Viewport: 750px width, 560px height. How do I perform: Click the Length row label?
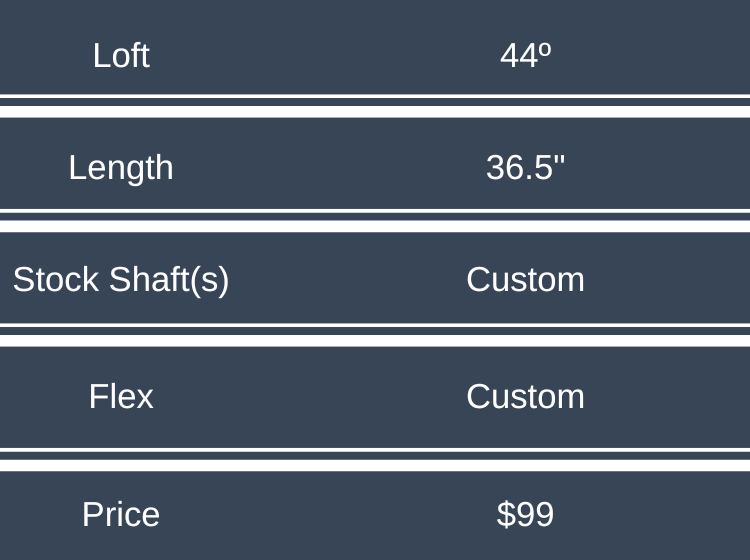(x=121, y=167)
